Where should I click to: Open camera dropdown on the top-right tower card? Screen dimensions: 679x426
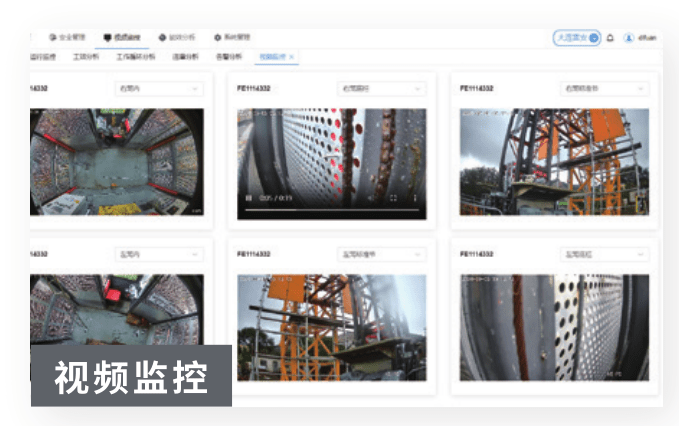point(604,88)
